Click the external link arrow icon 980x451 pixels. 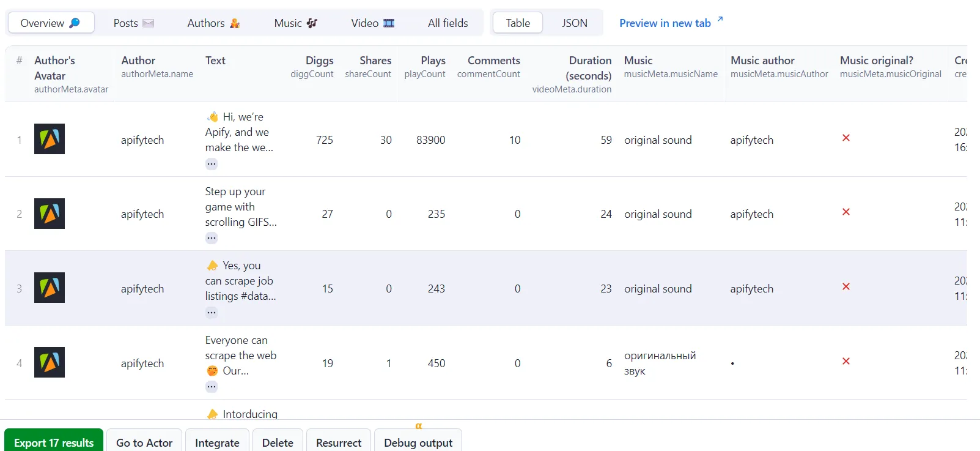(720, 20)
